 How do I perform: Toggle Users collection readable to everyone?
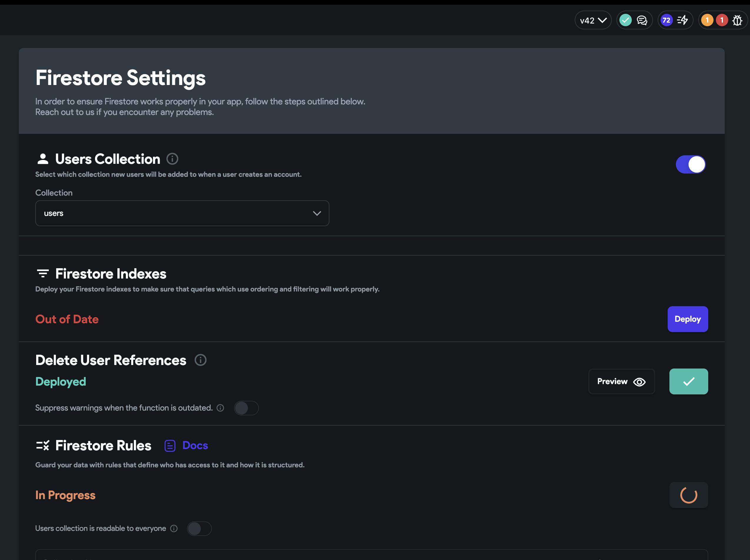tap(199, 529)
